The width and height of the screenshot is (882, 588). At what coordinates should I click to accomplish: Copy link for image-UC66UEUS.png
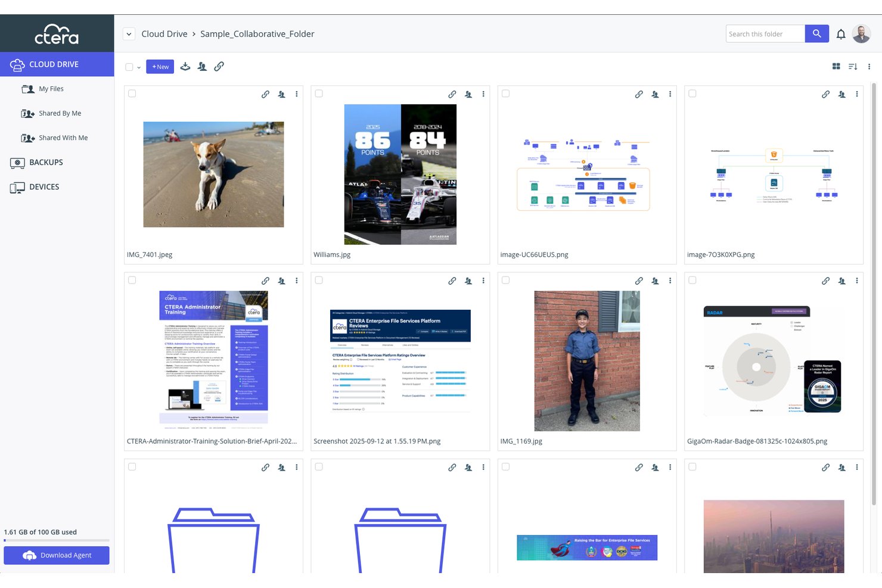click(639, 94)
